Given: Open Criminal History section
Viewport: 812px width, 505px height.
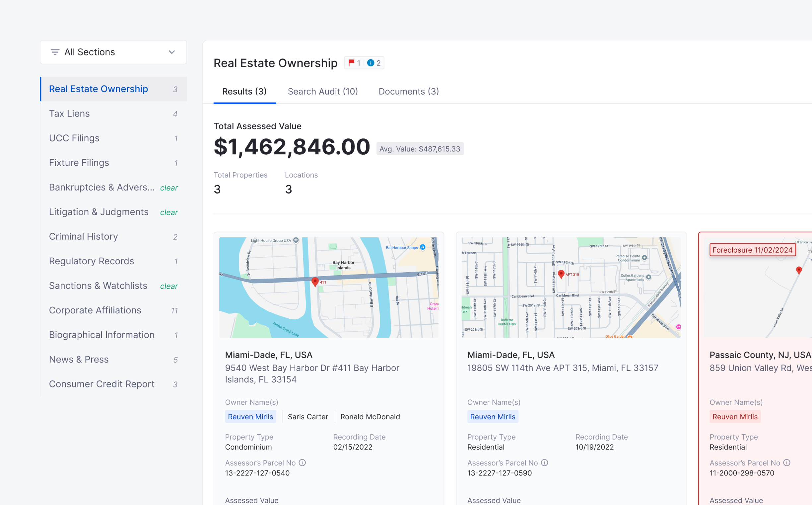Looking at the screenshot, I should pos(113,236).
